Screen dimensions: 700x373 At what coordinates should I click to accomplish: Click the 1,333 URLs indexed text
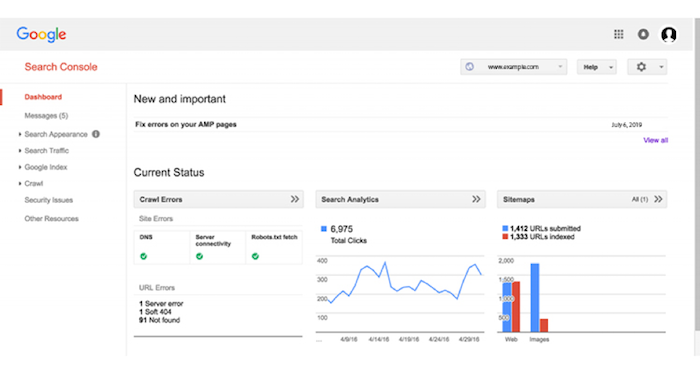pyautogui.click(x=542, y=236)
